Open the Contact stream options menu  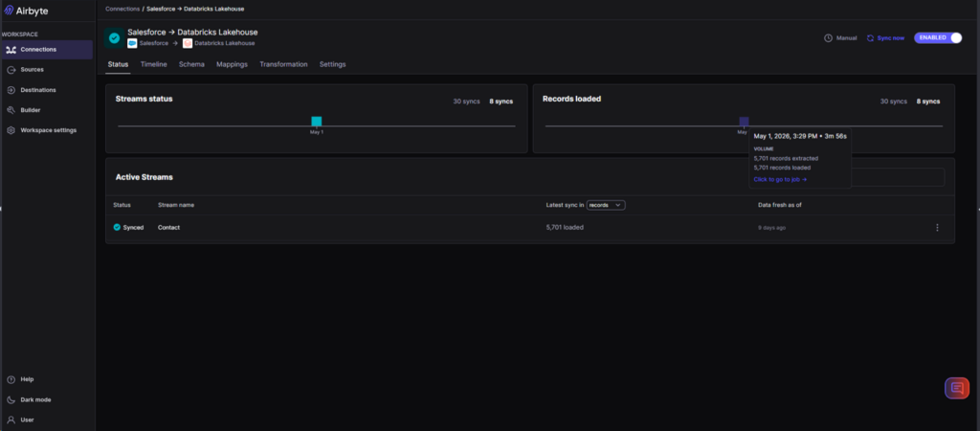coord(937,228)
